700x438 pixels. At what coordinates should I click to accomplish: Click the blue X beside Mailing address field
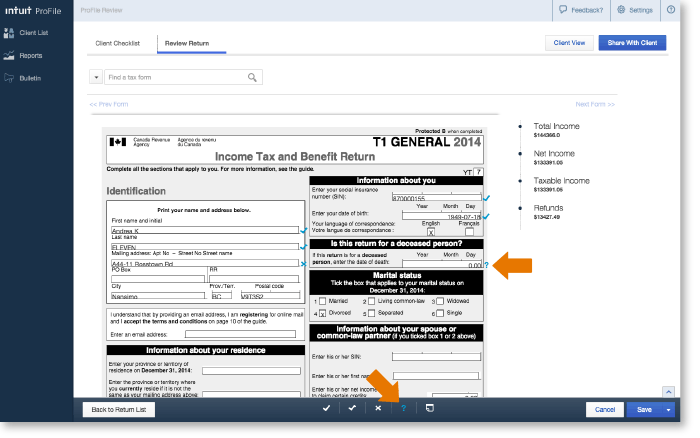(304, 264)
